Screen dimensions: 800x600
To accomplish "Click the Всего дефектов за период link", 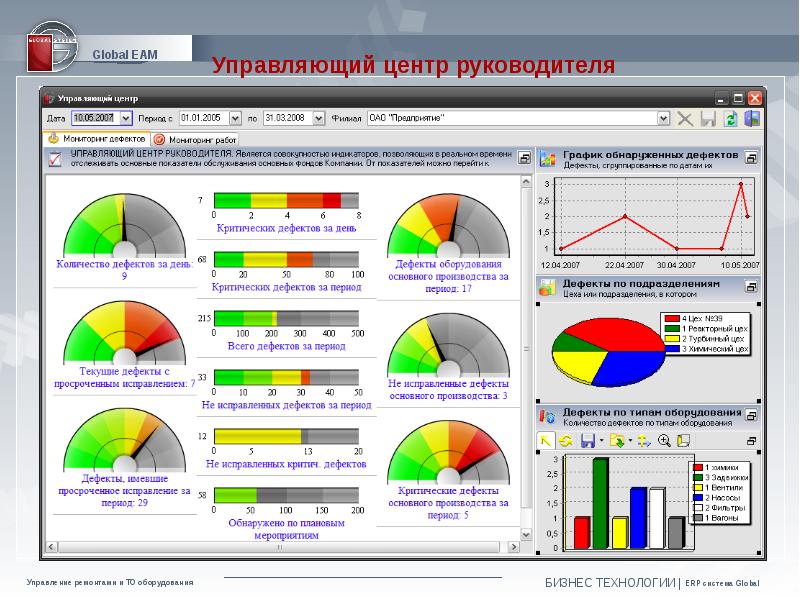I will coord(286,347).
